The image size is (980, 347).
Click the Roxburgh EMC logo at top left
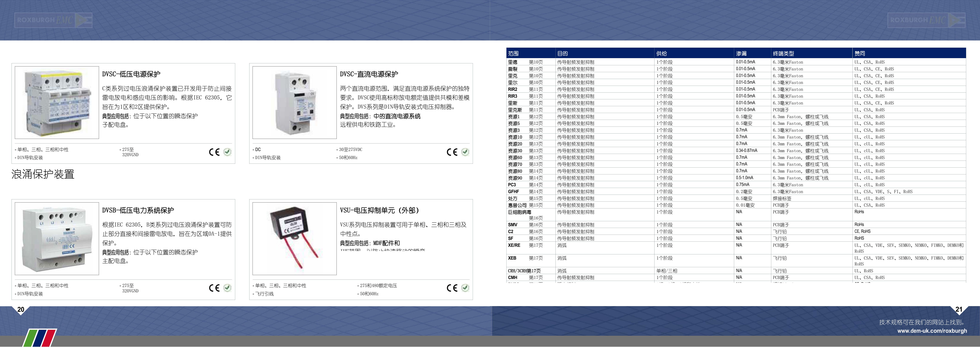click(53, 20)
